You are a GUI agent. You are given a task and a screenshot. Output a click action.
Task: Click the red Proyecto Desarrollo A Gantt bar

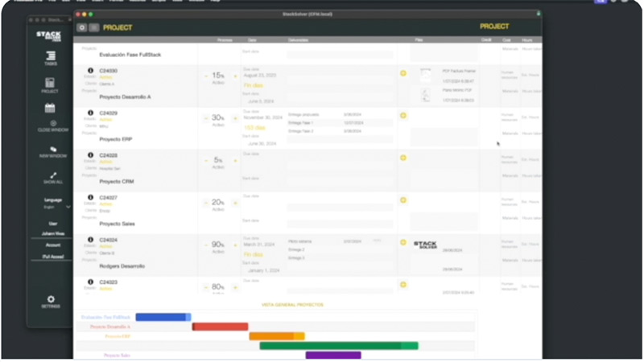(220, 327)
